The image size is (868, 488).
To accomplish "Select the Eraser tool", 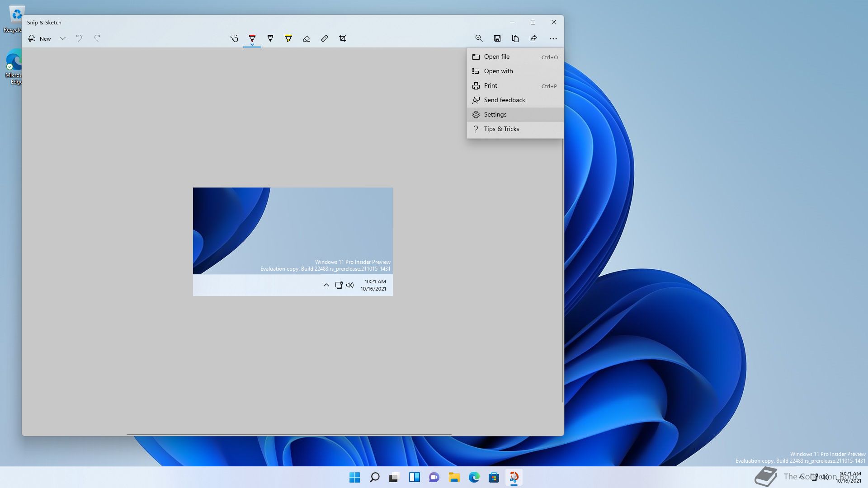I will [307, 38].
